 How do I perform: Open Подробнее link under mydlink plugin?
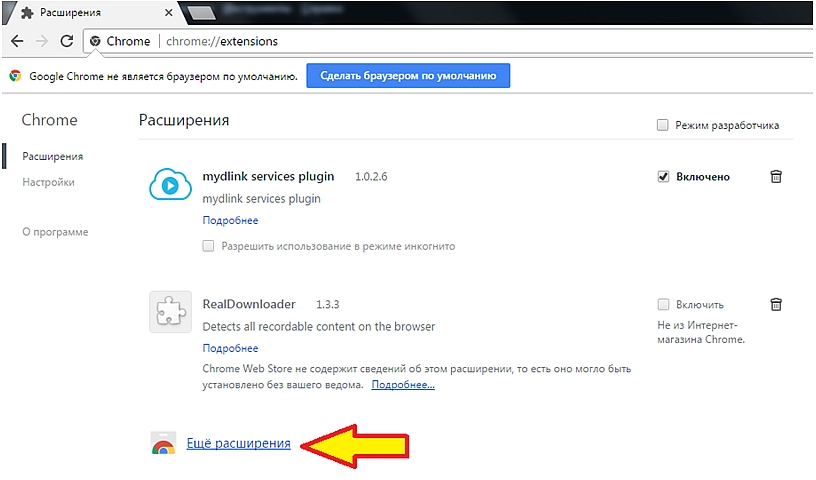(x=230, y=220)
